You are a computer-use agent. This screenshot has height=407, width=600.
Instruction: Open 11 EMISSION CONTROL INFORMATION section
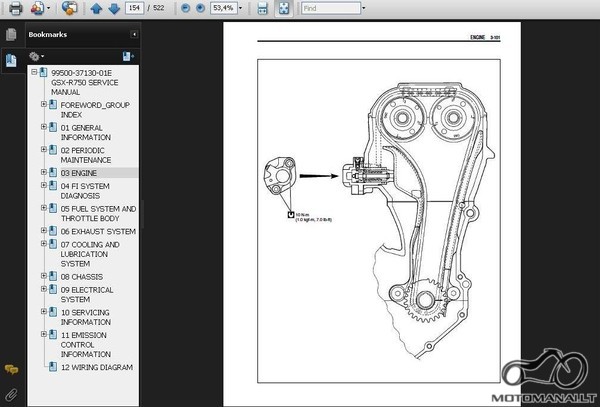[x=86, y=345]
